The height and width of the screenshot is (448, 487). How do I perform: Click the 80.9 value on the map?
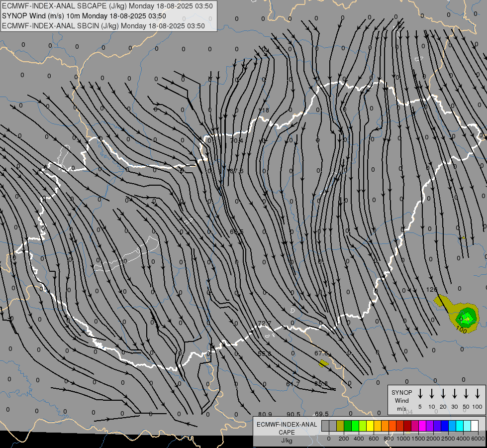pos(265,414)
